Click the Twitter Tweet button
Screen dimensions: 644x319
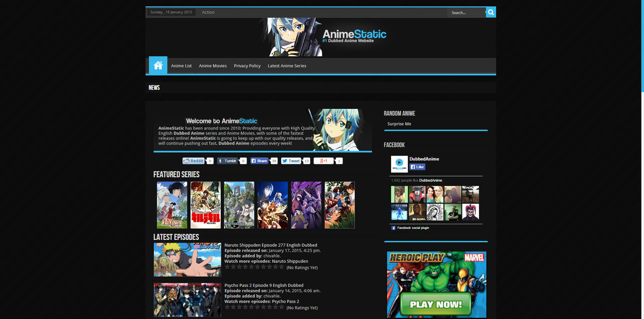click(291, 161)
